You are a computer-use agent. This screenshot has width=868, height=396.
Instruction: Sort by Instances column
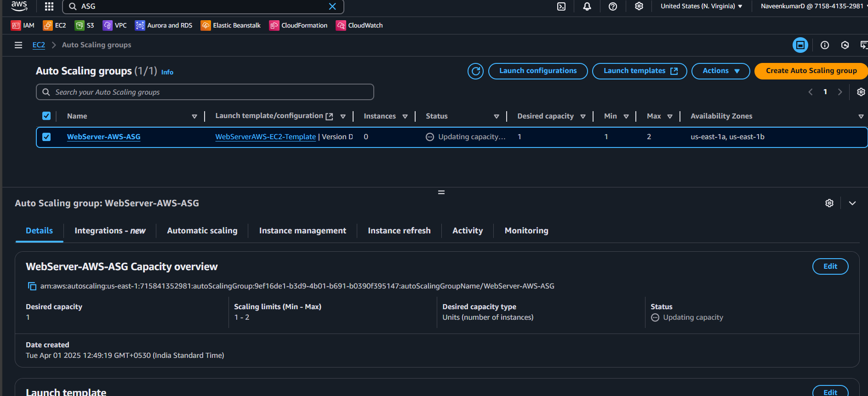405,117
